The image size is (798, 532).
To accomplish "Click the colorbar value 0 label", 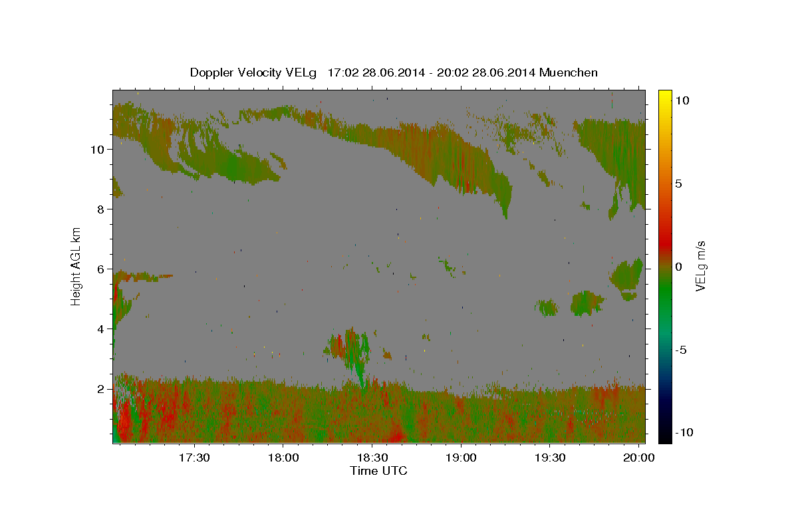I will (679, 267).
